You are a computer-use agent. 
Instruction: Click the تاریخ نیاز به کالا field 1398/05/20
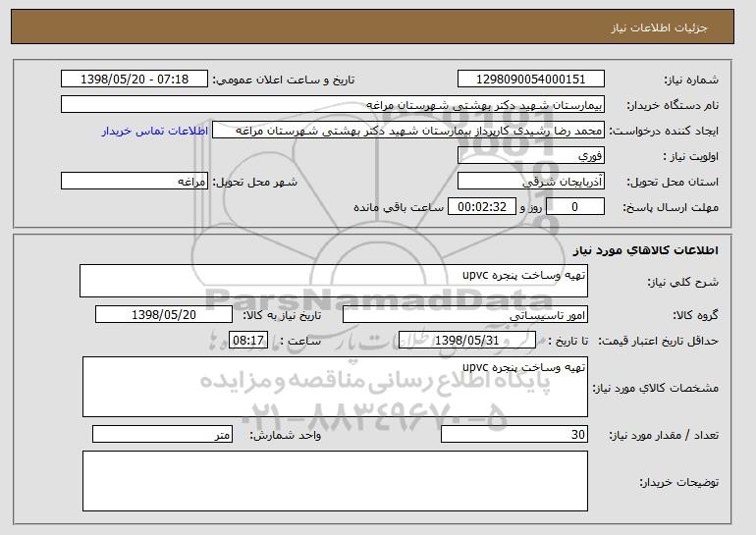[x=164, y=315]
